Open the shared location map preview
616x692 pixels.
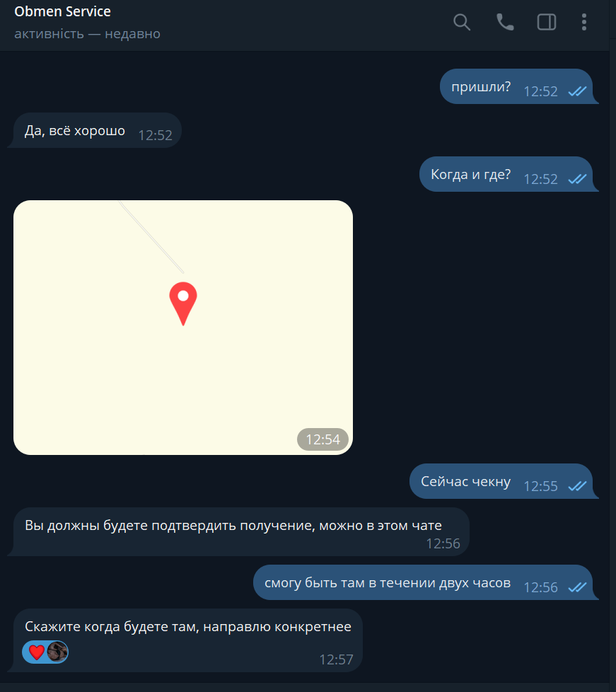coord(183,328)
